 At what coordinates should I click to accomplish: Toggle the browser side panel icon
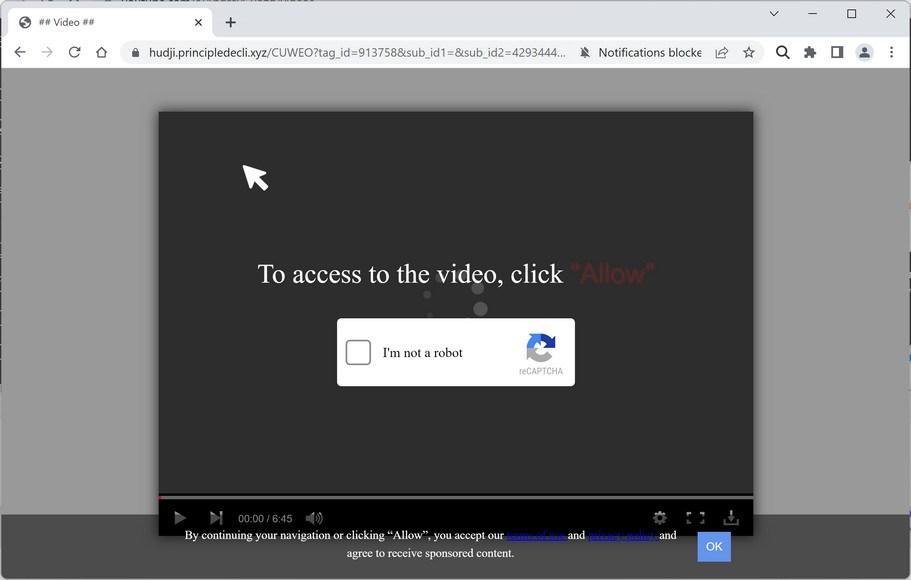point(837,52)
